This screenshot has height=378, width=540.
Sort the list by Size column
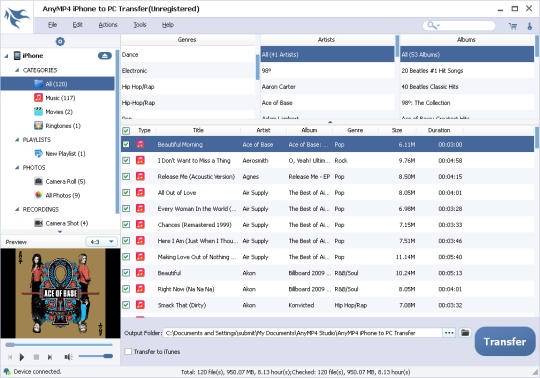point(397,130)
